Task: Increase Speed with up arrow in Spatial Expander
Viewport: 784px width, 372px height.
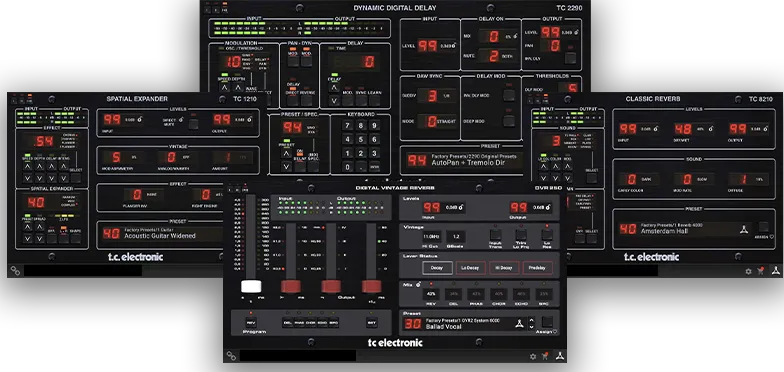Action: click(28, 166)
